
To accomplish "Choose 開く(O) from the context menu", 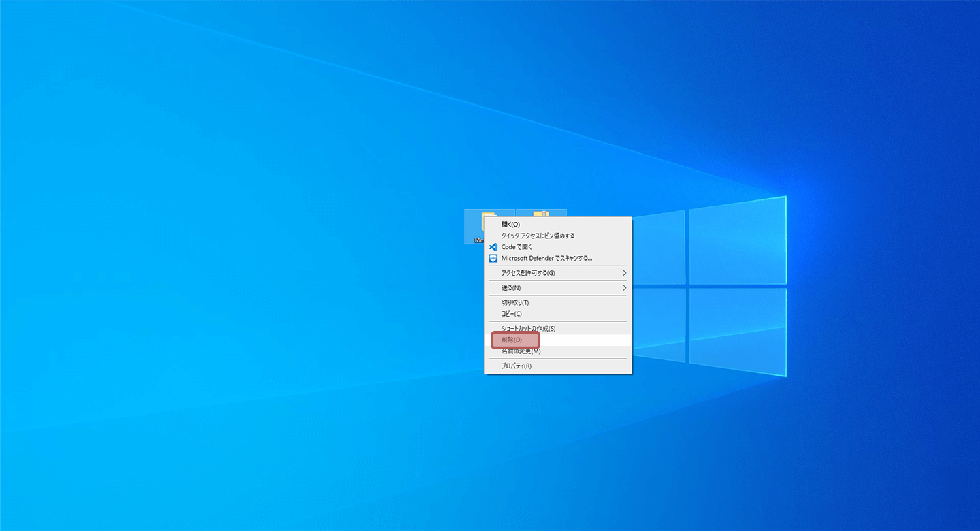I will (510, 224).
